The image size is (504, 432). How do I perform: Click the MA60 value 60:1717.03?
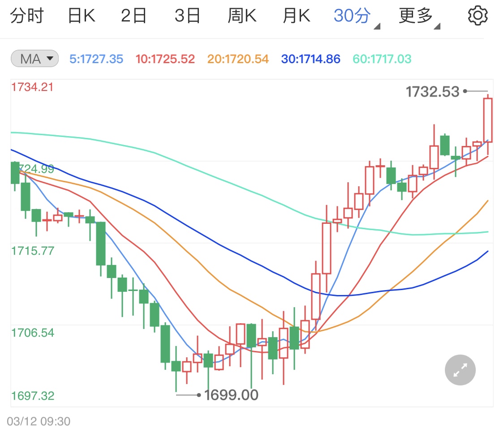click(382, 59)
